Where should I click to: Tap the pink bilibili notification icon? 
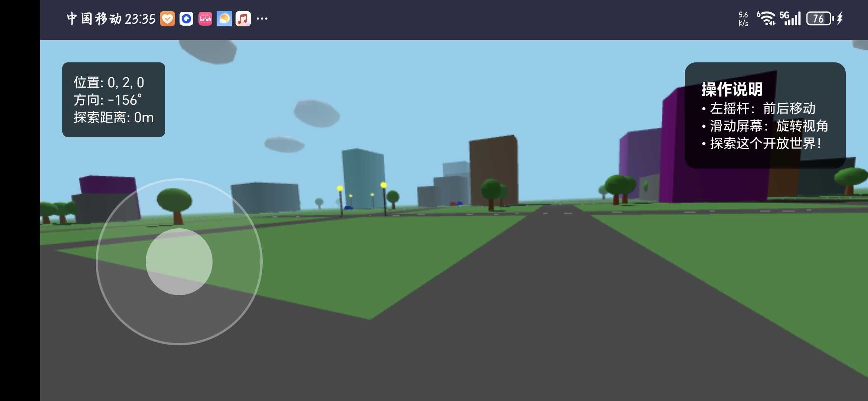coord(205,19)
